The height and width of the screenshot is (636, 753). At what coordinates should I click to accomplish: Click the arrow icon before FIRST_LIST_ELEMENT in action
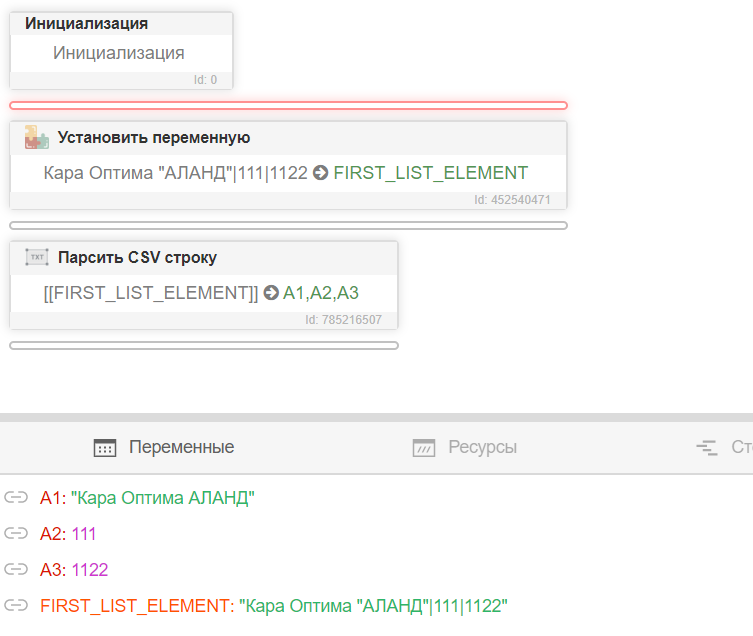click(x=320, y=173)
